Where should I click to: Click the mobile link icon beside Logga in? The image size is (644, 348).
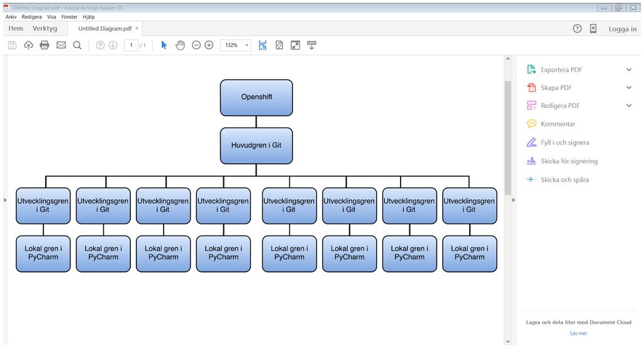pyautogui.click(x=593, y=28)
